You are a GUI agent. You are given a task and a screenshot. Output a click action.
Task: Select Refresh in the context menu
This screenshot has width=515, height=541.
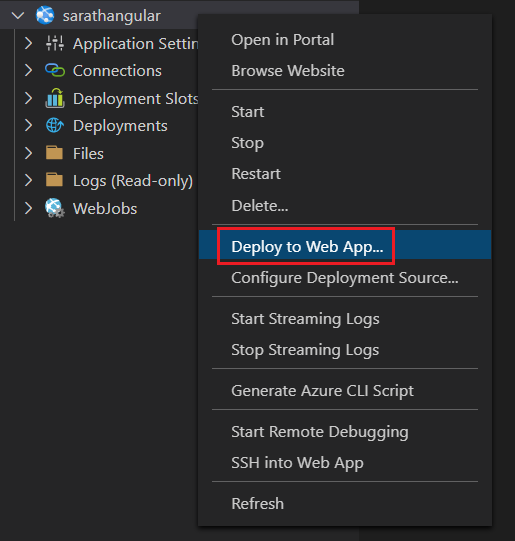(345, 504)
